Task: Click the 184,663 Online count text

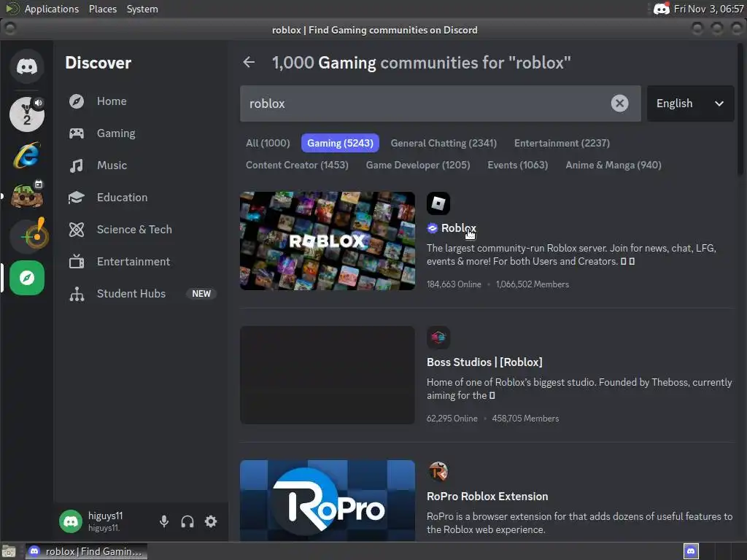Action: [454, 284]
